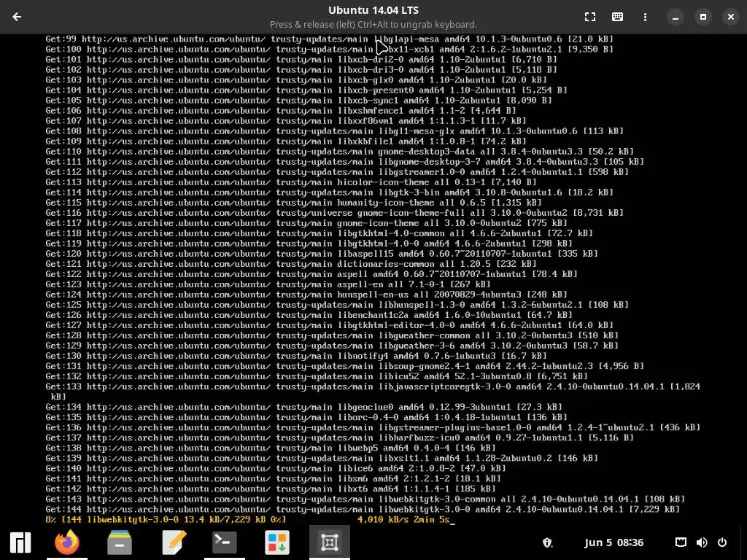The image size is (747, 560).
Task: Click the Get:122 aspell amd64 line
Action: pos(311,274)
